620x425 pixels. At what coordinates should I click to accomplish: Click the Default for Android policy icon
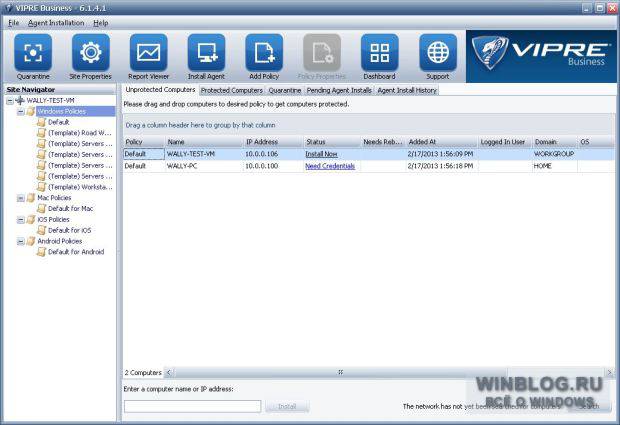coord(42,252)
